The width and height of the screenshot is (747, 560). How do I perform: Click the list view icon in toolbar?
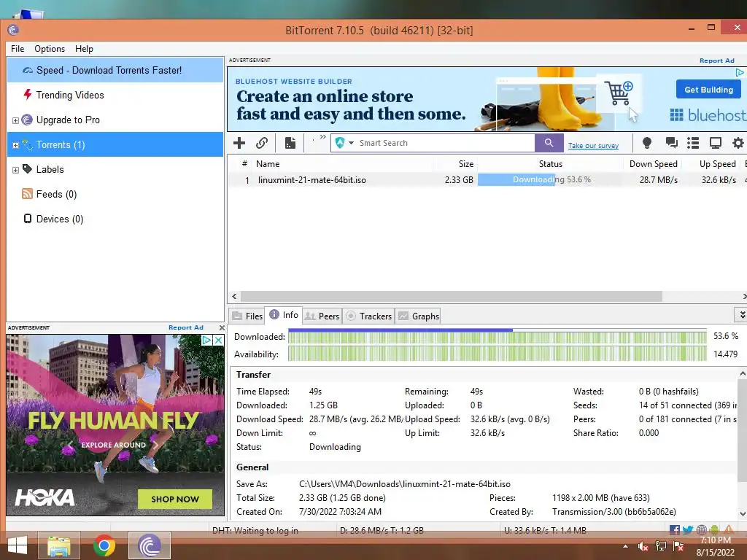(x=693, y=143)
